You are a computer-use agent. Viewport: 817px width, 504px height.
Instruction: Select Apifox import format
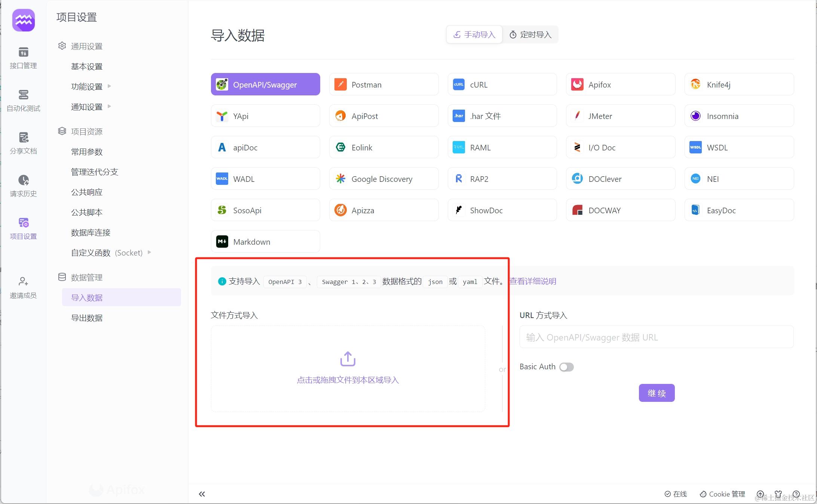[x=621, y=85]
